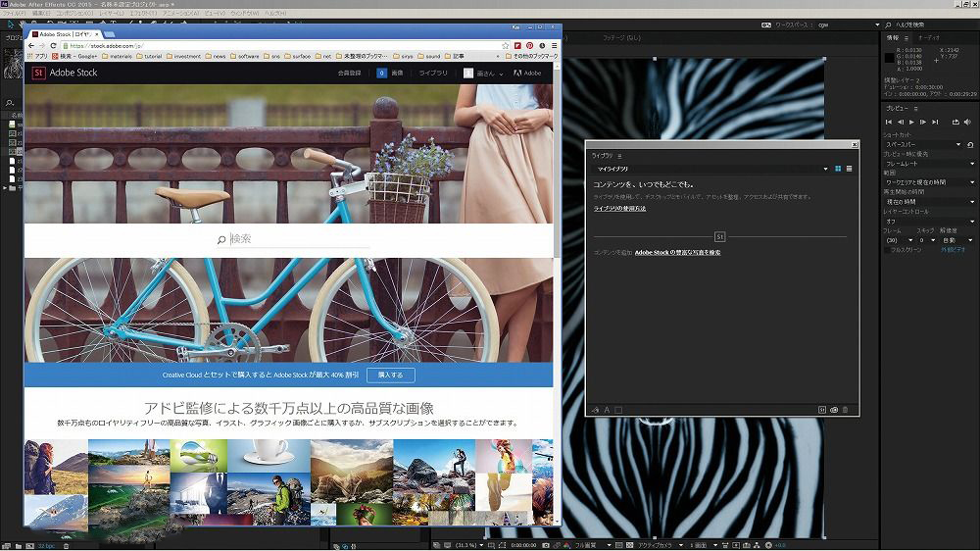
Task: Open ライブラリの使用方法 link
Action: pos(619,208)
